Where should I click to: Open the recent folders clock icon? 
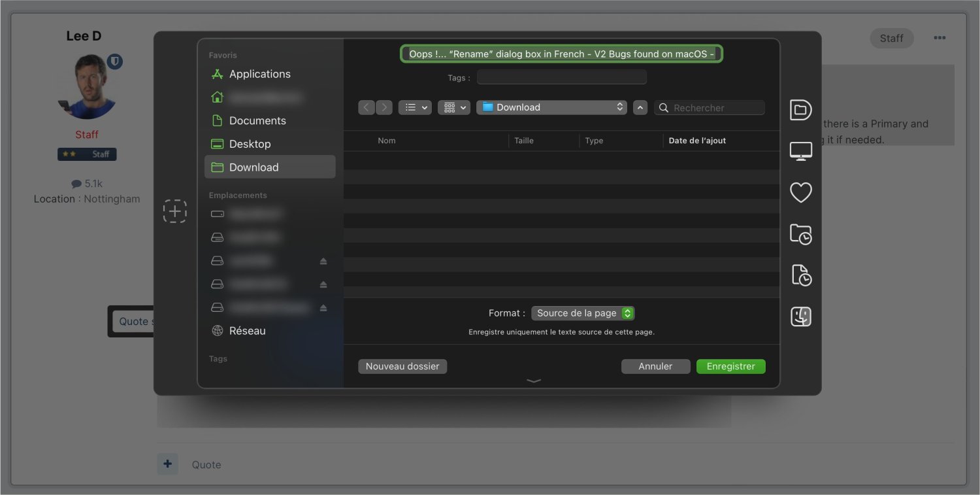pyautogui.click(x=801, y=233)
